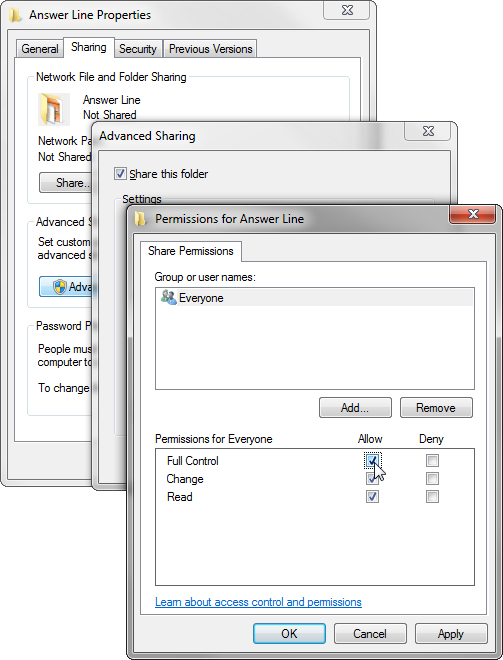The height and width of the screenshot is (660, 503).
Task: Toggle Allow for Full Control
Action: coord(372,460)
